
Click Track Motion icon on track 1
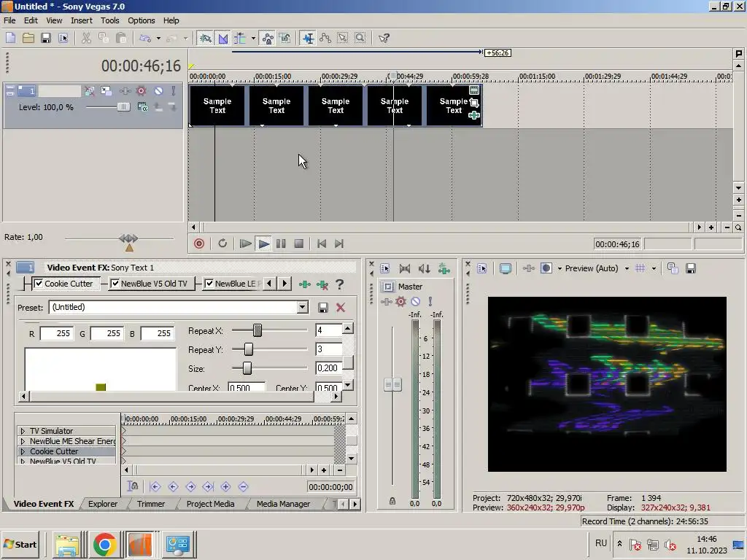click(106, 91)
